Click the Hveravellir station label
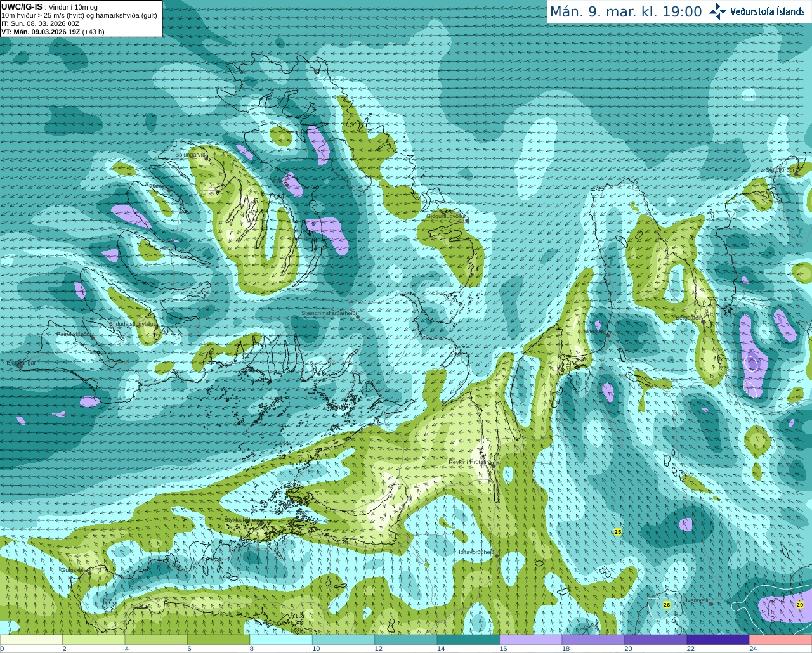Image resolution: width=812 pixels, height=653 pixels. click(x=697, y=600)
